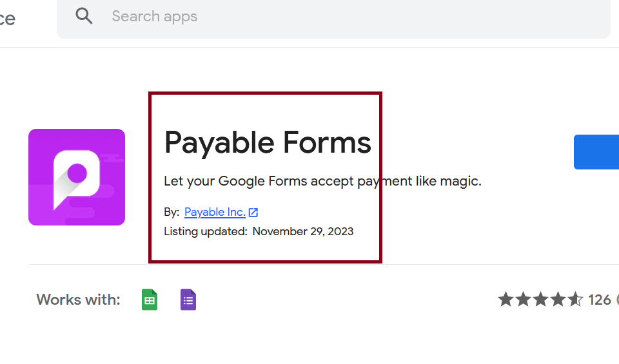
Task: Click the "Works with:" label
Action: 78,300
